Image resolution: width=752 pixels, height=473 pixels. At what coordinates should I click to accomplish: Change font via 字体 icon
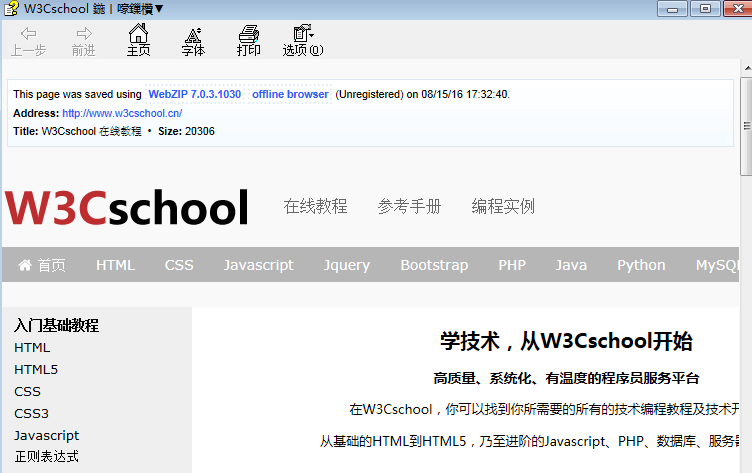tap(193, 41)
